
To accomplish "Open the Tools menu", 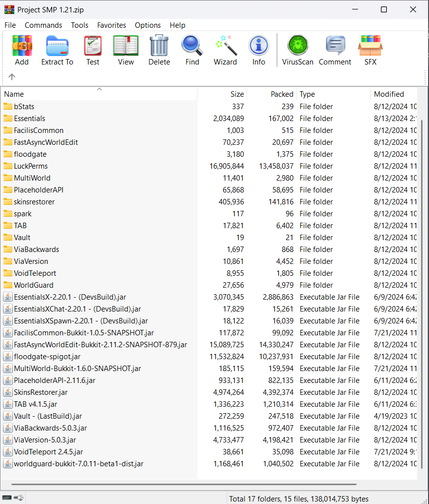I will 79,25.
